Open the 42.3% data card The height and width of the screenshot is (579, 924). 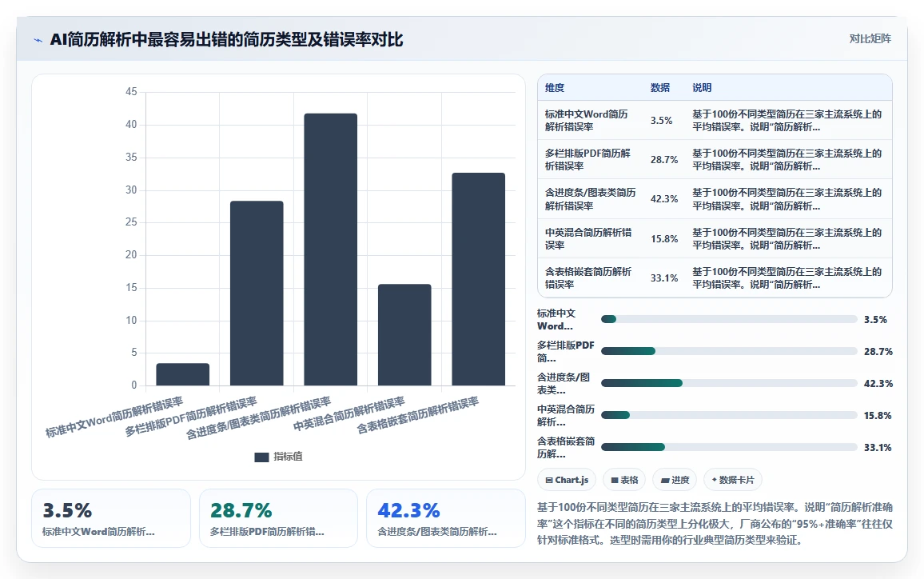point(445,518)
